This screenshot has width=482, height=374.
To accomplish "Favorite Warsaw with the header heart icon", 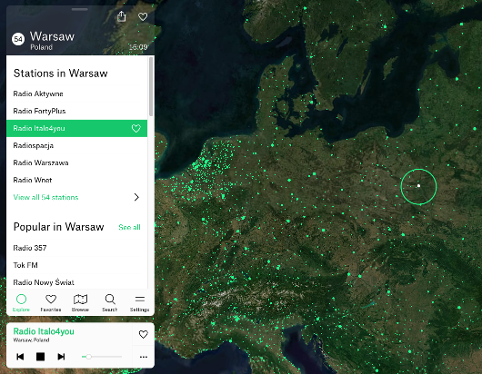I will [x=143, y=17].
